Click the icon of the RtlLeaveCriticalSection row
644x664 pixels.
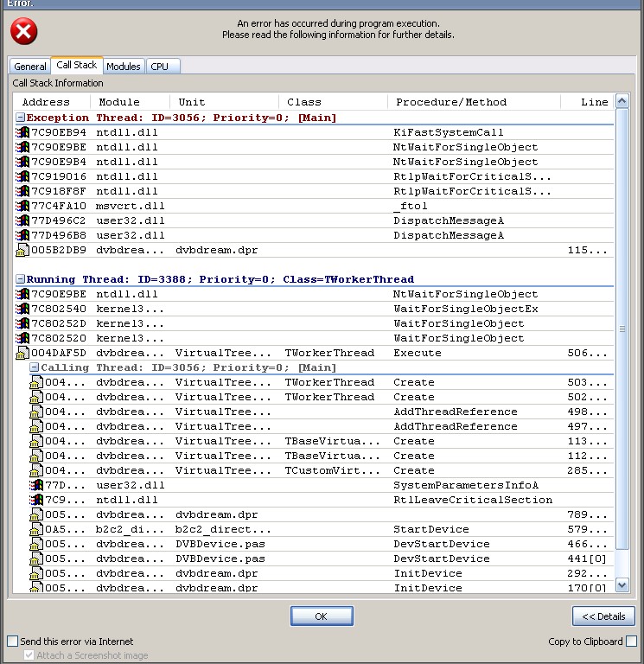36,500
